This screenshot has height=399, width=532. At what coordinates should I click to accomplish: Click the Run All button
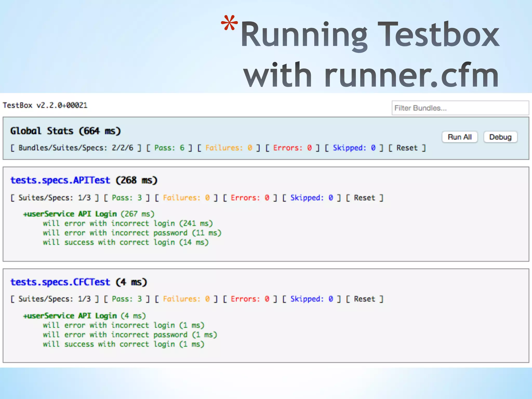coord(460,137)
